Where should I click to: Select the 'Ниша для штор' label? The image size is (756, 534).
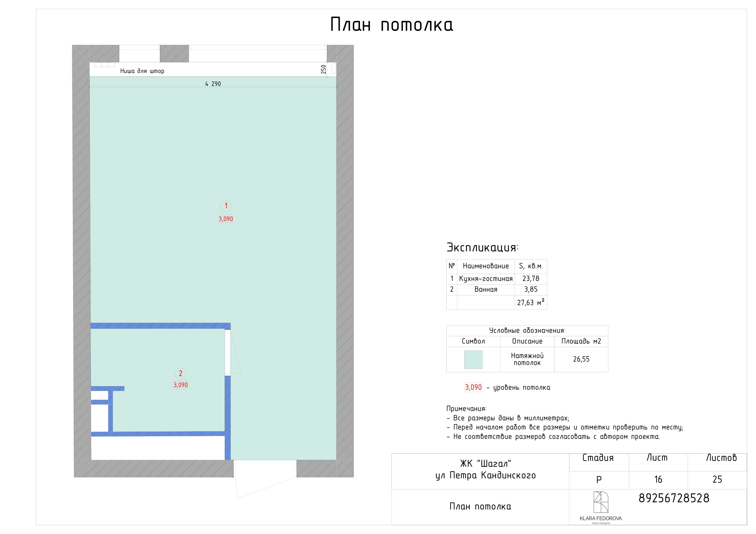click(142, 71)
